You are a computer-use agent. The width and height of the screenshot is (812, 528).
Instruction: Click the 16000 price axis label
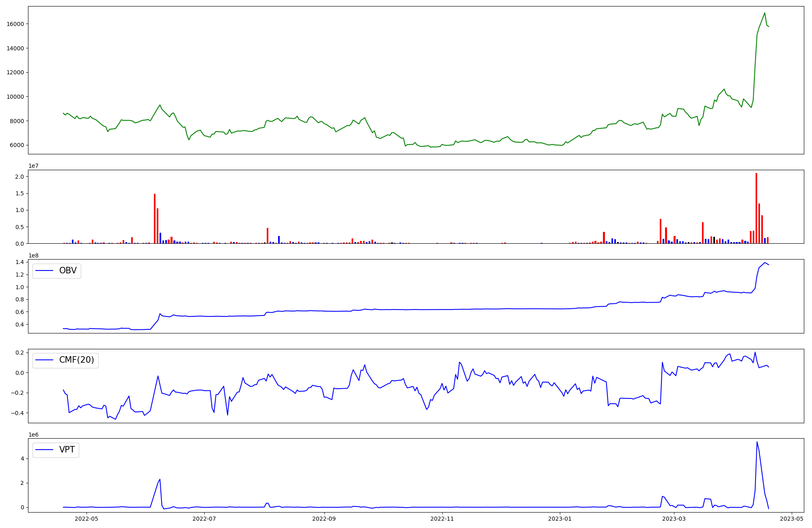point(15,24)
